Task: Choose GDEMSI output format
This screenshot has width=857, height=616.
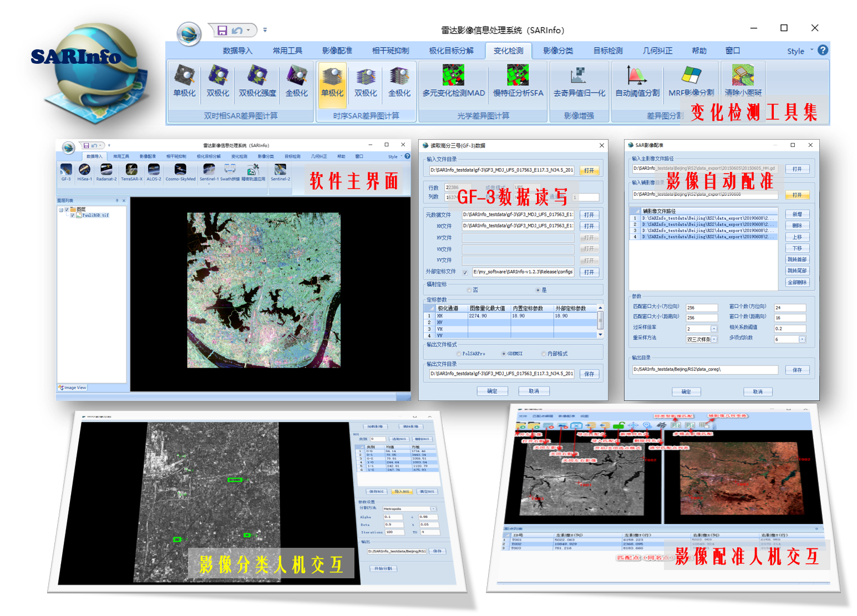Action: tap(504, 354)
